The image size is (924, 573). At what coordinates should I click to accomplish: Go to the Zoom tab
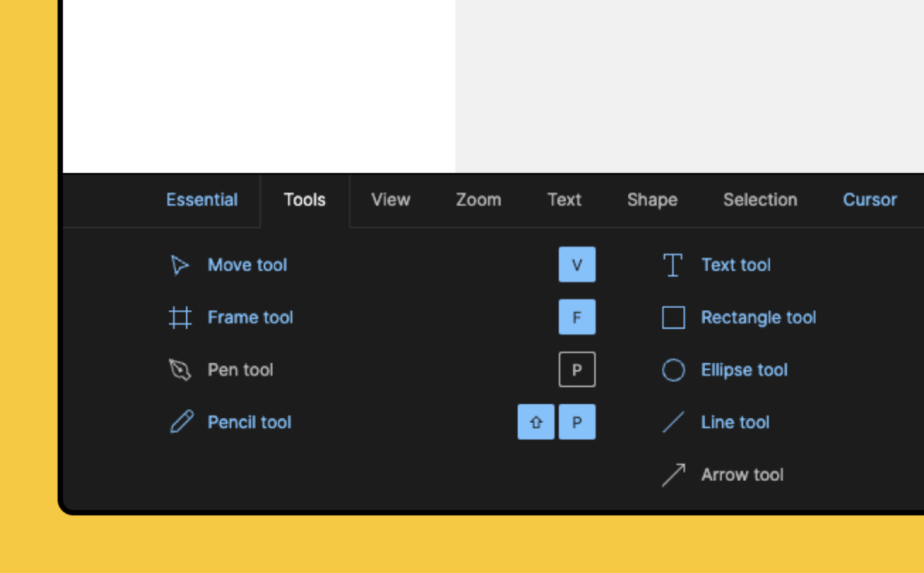478,200
